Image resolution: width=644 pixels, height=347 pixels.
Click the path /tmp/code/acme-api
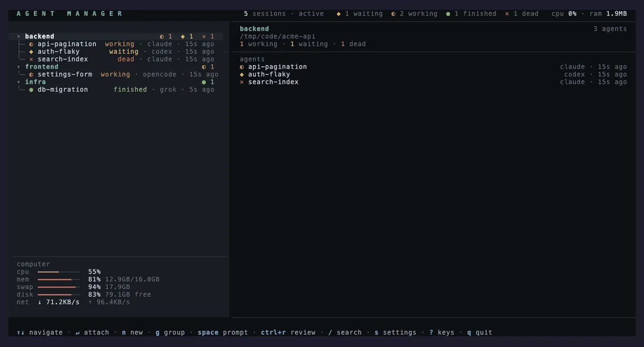pos(277,37)
